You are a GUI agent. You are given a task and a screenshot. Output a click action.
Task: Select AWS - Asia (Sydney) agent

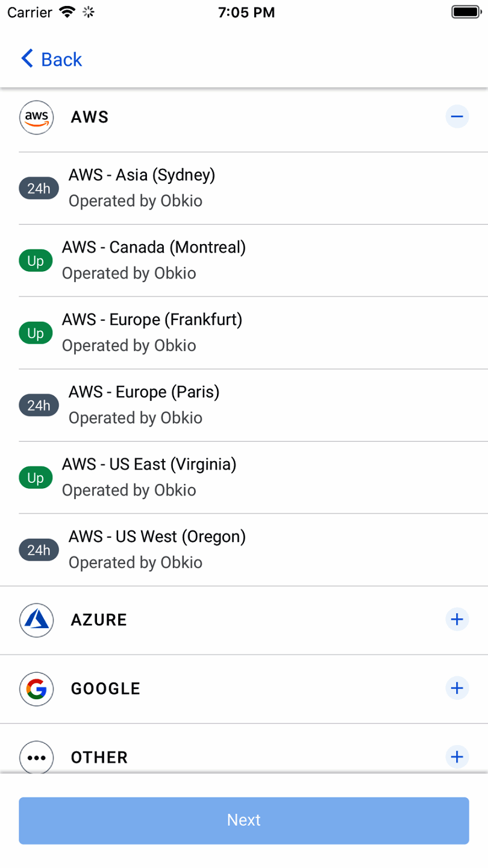(142, 175)
